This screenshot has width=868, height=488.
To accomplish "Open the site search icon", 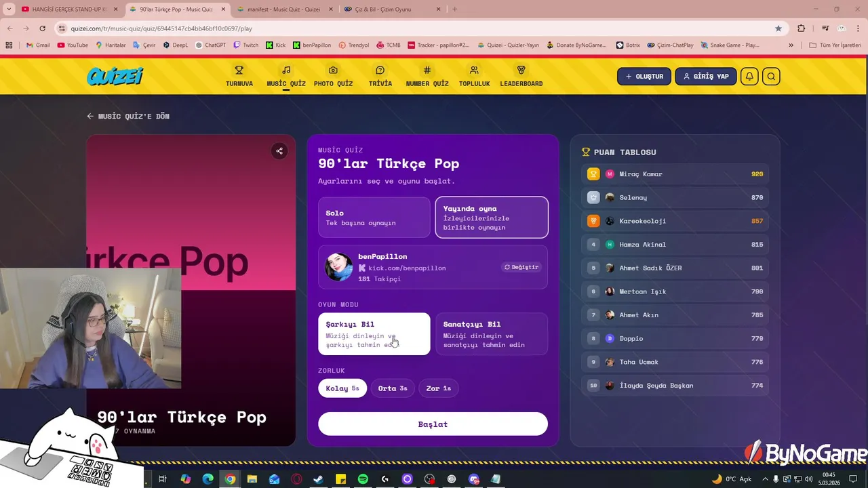I will coord(771,76).
